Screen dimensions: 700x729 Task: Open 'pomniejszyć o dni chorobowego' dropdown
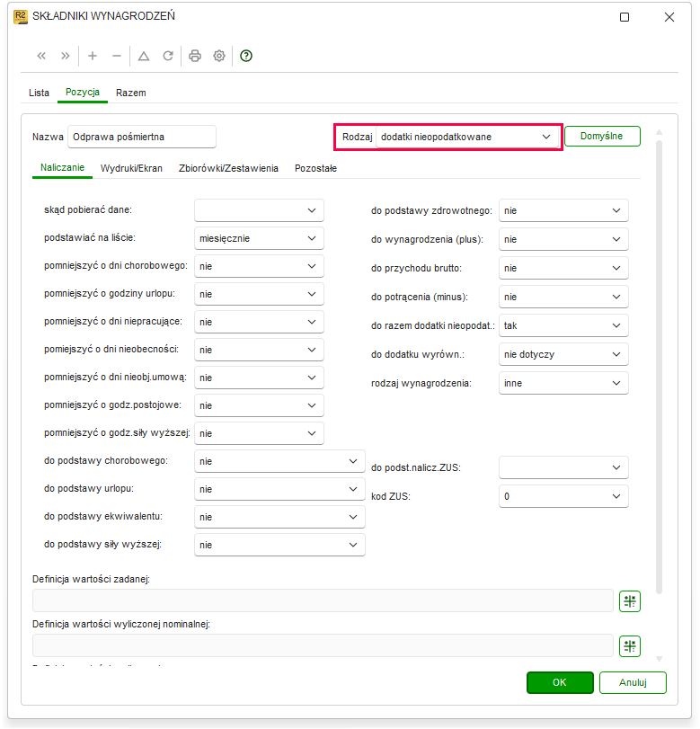(259, 266)
